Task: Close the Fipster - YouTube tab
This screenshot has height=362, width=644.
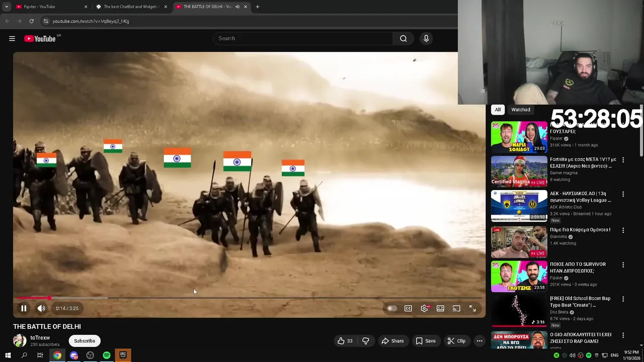Action: click(86, 7)
